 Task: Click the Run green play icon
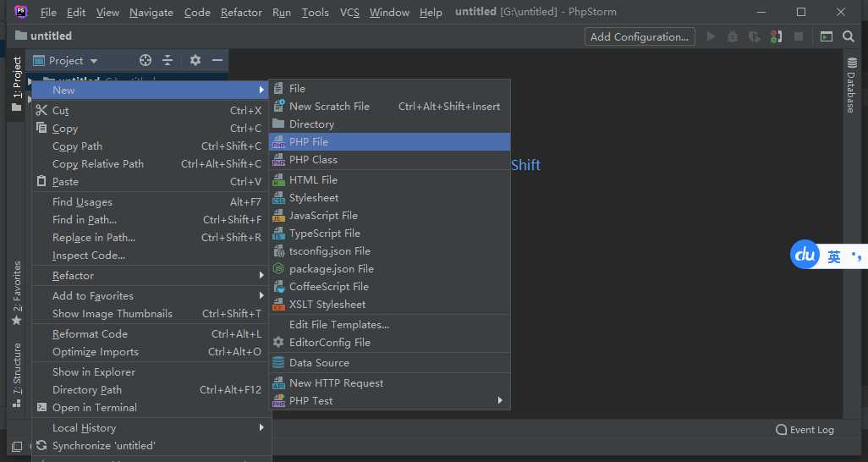711,36
